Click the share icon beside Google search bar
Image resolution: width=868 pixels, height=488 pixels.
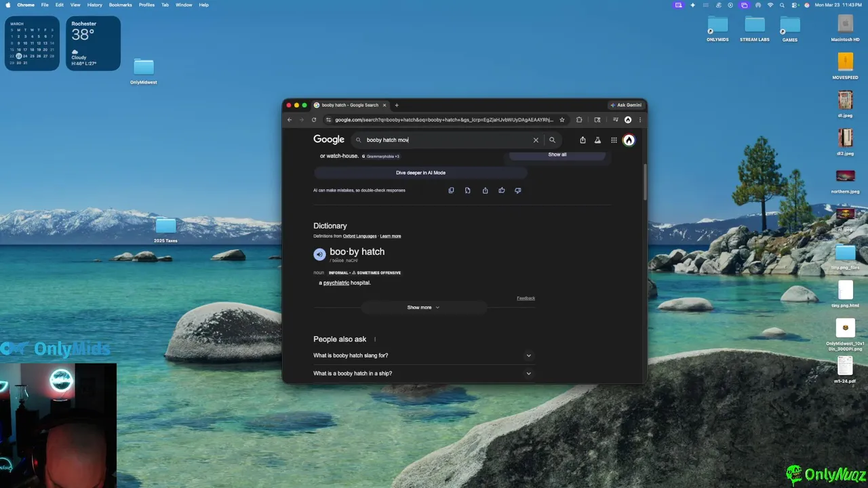pyautogui.click(x=583, y=140)
